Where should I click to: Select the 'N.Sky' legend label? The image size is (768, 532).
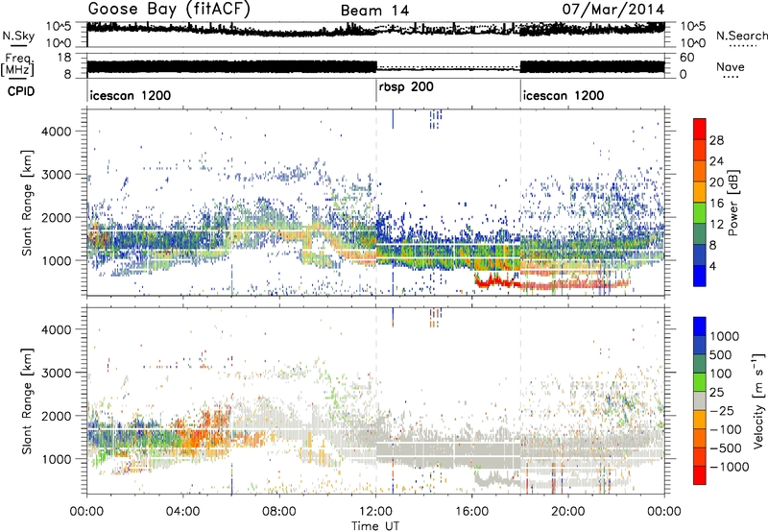coord(18,36)
